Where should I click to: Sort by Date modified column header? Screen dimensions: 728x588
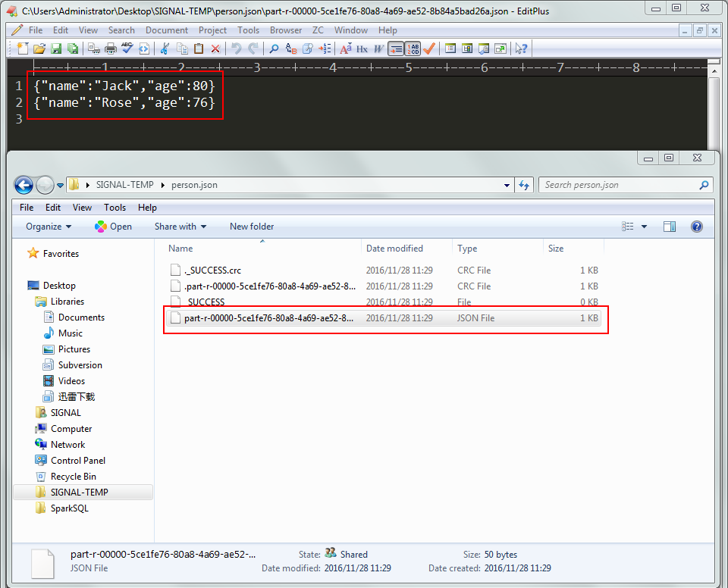click(394, 249)
